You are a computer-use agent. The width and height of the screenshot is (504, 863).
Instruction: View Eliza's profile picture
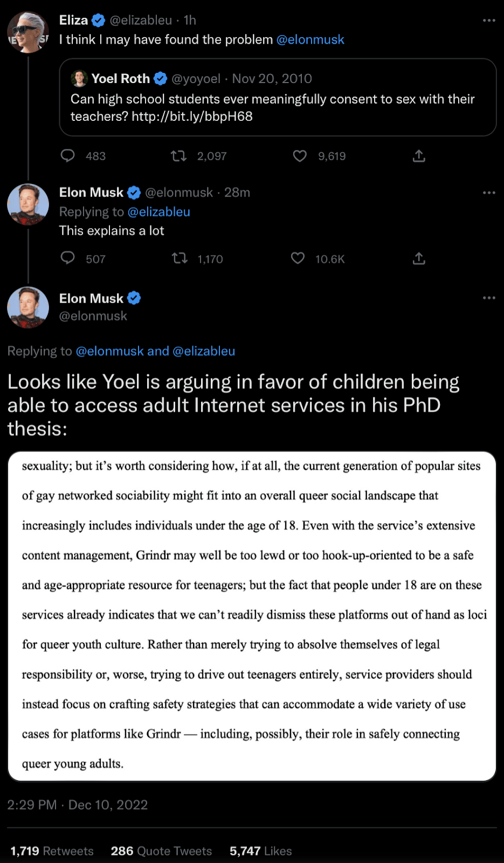28,32
